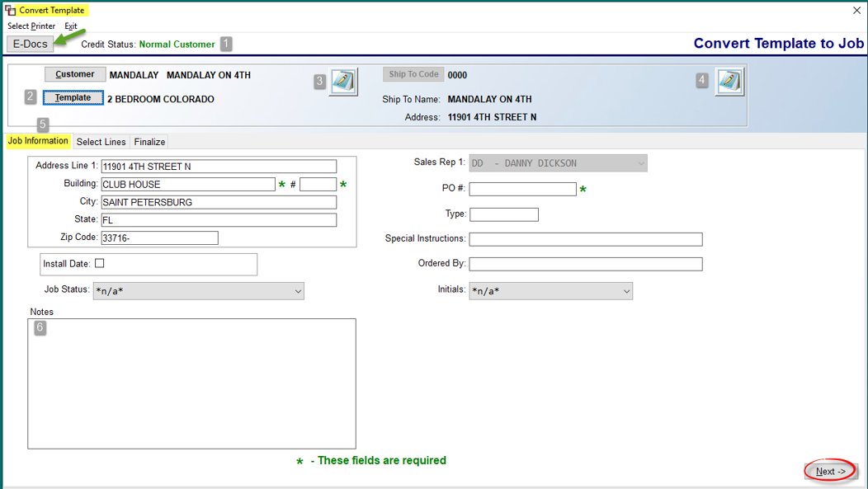Viewport: 868px width, 489px height.
Task: Click the Next -> button
Action: 830,472
